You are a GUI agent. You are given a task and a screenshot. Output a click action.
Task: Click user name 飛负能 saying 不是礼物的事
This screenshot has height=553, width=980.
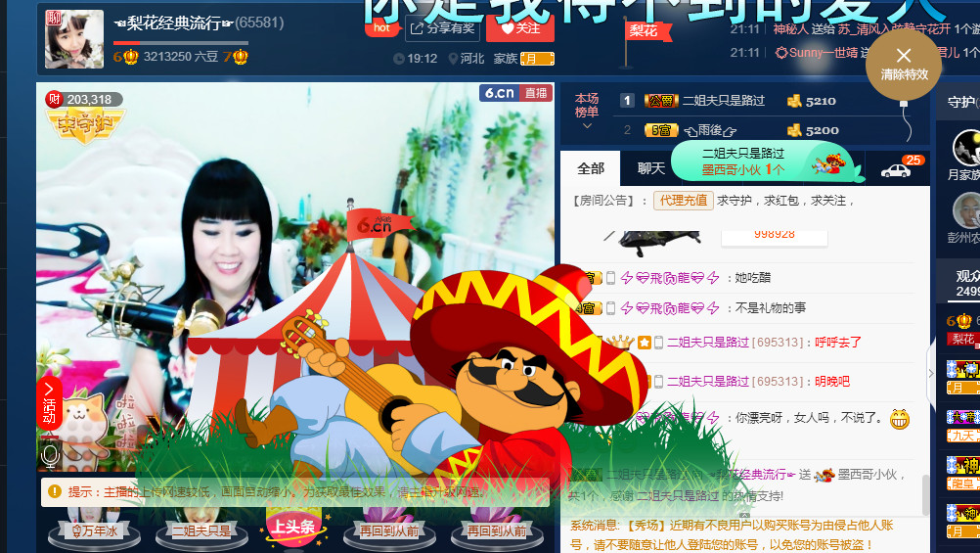(x=669, y=307)
